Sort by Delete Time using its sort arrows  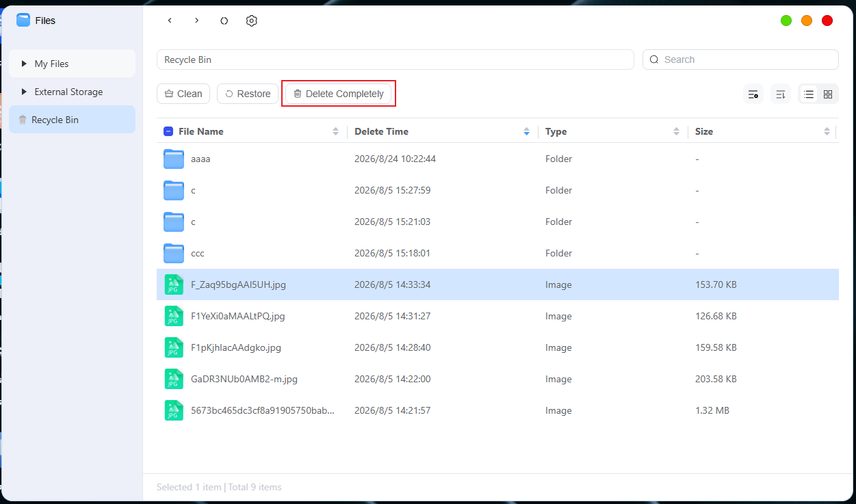(x=526, y=131)
